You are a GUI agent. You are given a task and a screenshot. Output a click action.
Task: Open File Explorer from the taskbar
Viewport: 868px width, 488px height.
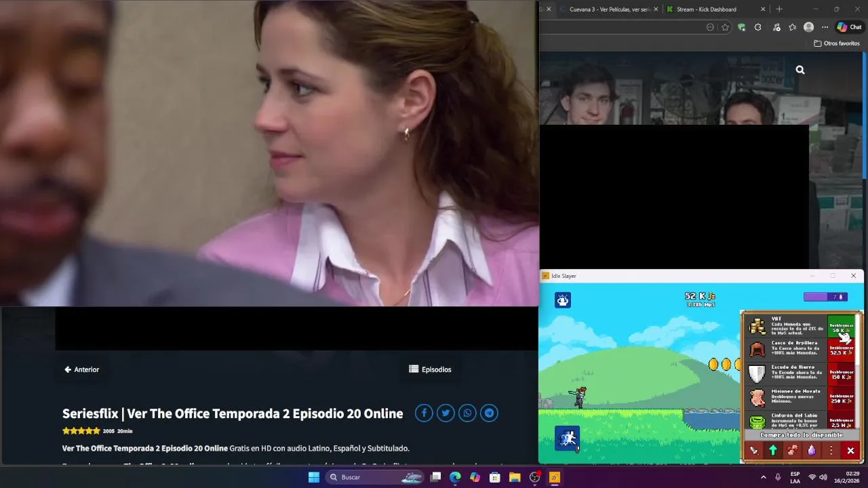click(x=515, y=477)
